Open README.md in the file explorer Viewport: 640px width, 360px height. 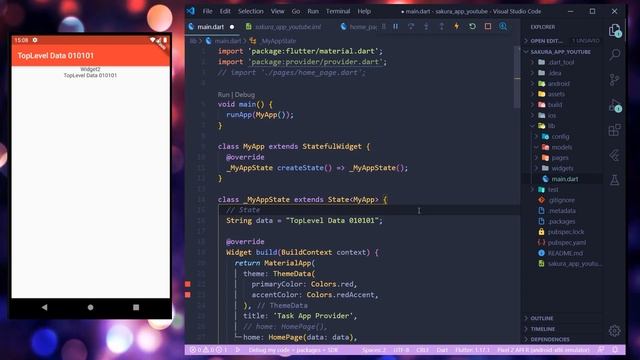(x=565, y=253)
